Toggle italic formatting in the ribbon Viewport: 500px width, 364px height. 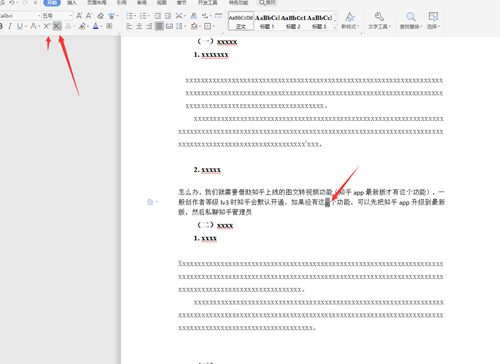pyautogui.click(x=10, y=26)
